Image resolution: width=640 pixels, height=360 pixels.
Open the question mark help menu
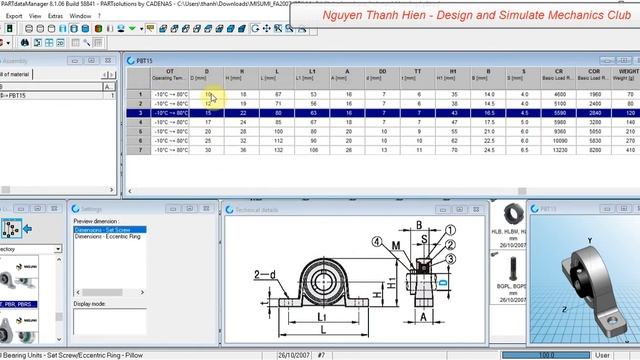click(x=99, y=16)
